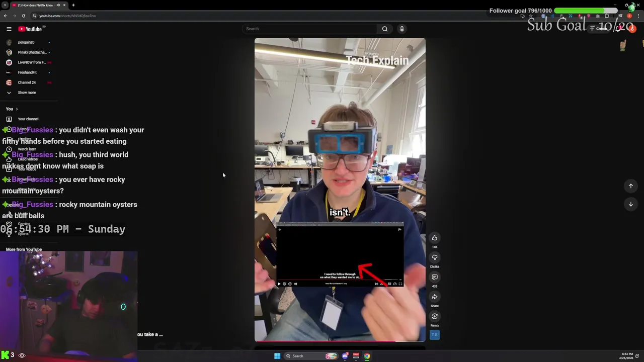644x362 pixels.
Task: Skip to the next Short with down arrow
Action: pyautogui.click(x=631, y=204)
